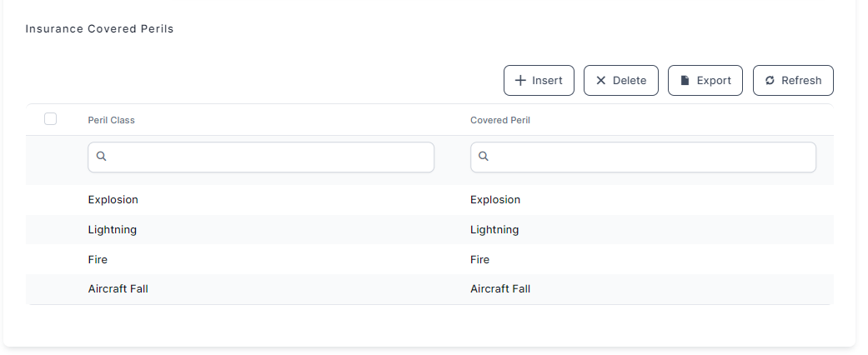868x355 pixels.
Task: Toggle the select-all checkbox in table header
Action: click(x=50, y=119)
